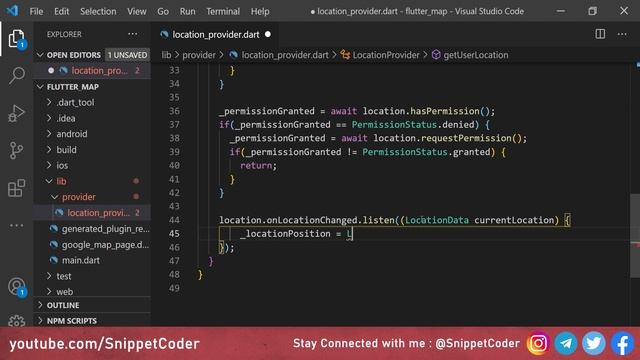640x360 pixels.
Task: Click the LocationProvider class icon in breadcrumb
Action: [x=345, y=55]
